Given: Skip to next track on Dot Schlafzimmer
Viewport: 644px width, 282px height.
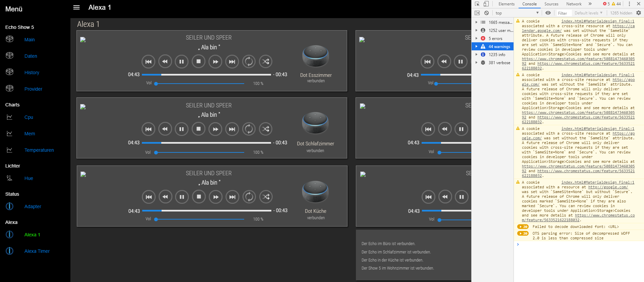Looking at the screenshot, I should coord(232,129).
